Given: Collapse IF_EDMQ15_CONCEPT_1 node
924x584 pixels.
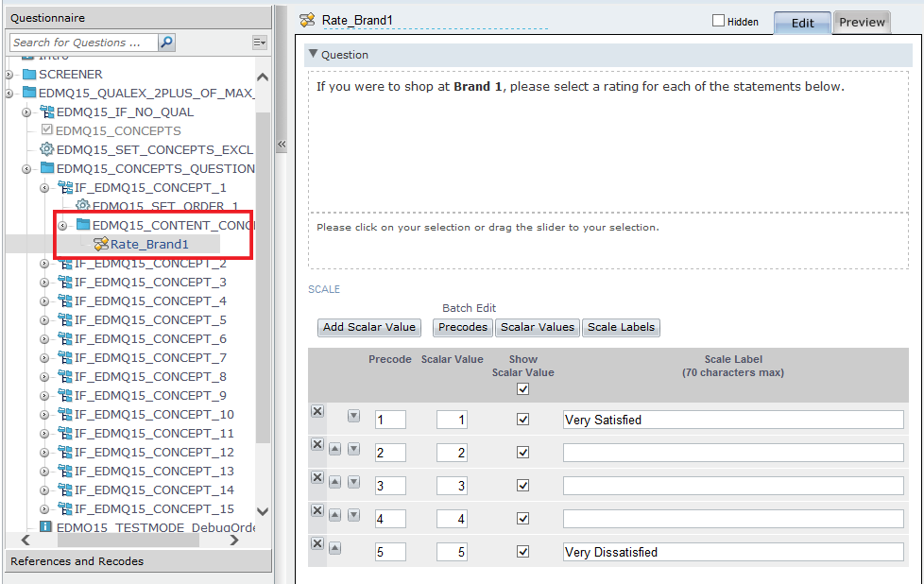Looking at the screenshot, I should coord(44,188).
